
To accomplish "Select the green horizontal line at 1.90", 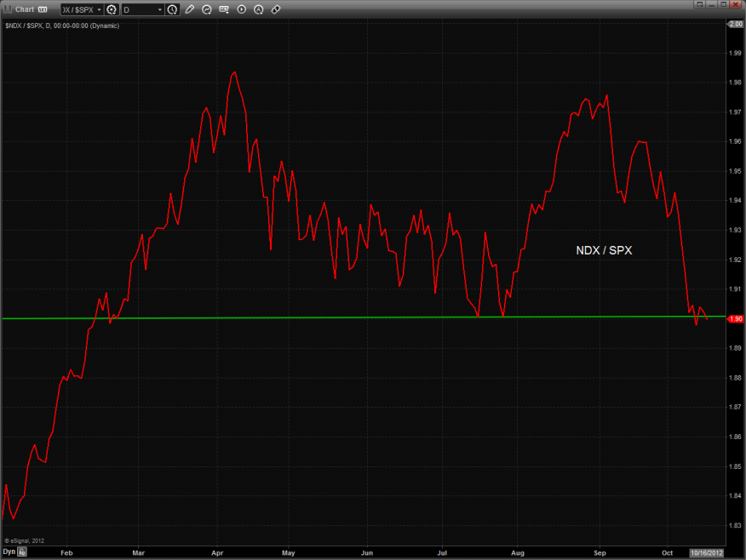I will point(341,318).
